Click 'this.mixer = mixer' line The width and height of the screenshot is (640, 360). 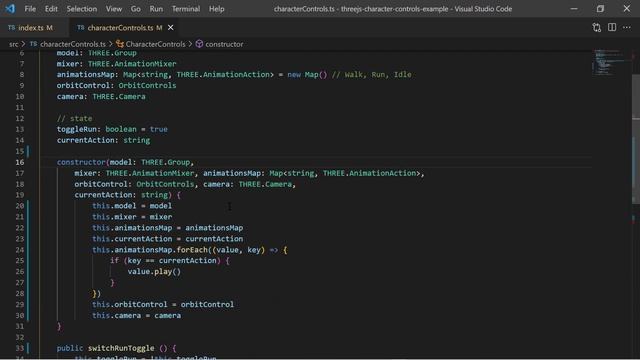(132, 217)
